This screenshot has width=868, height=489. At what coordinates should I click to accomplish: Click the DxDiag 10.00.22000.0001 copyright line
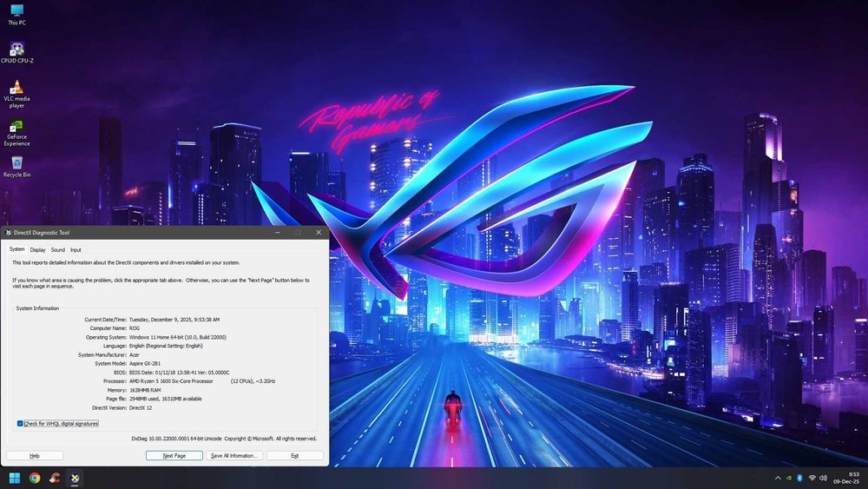(224, 439)
